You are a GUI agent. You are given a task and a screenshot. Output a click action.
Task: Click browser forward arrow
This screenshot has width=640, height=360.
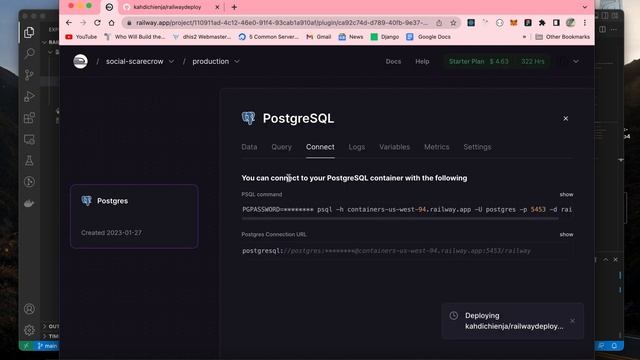point(83,23)
